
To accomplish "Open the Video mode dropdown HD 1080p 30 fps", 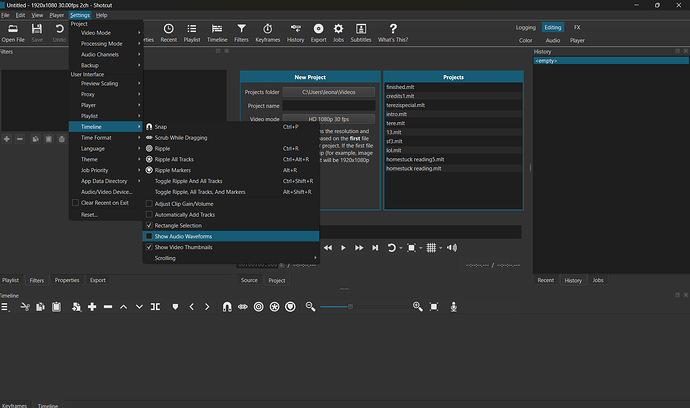I will (x=329, y=119).
